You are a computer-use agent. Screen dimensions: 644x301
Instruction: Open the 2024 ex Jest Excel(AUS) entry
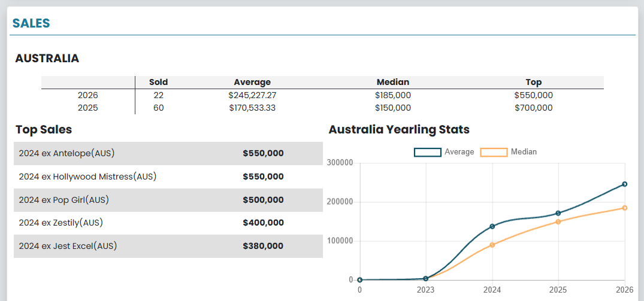(x=68, y=246)
